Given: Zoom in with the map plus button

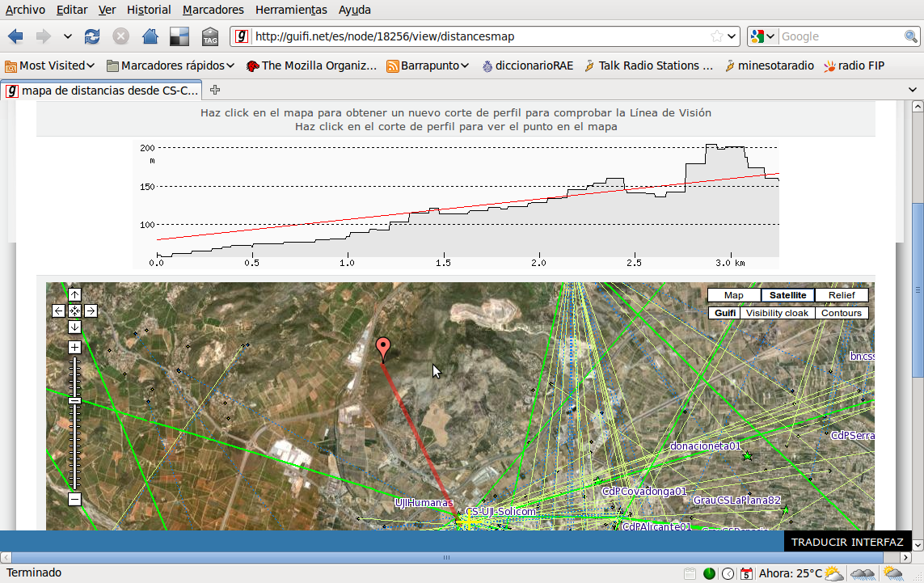Looking at the screenshot, I should pyautogui.click(x=74, y=348).
